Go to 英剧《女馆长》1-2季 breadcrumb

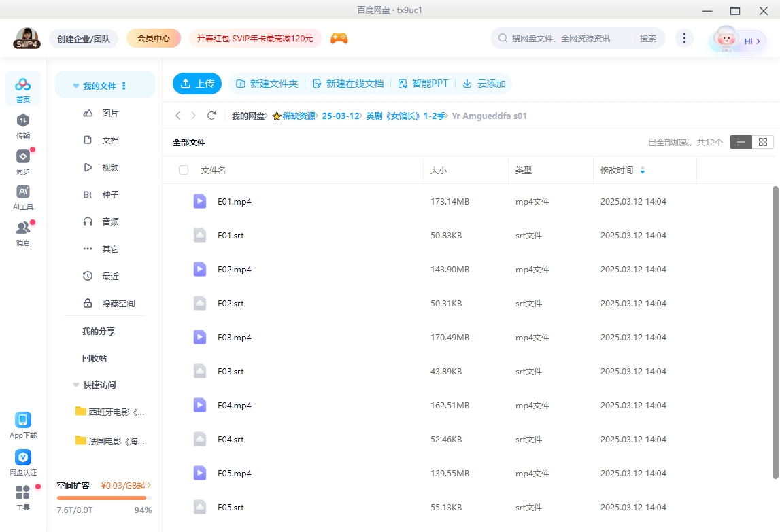pyautogui.click(x=405, y=116)
